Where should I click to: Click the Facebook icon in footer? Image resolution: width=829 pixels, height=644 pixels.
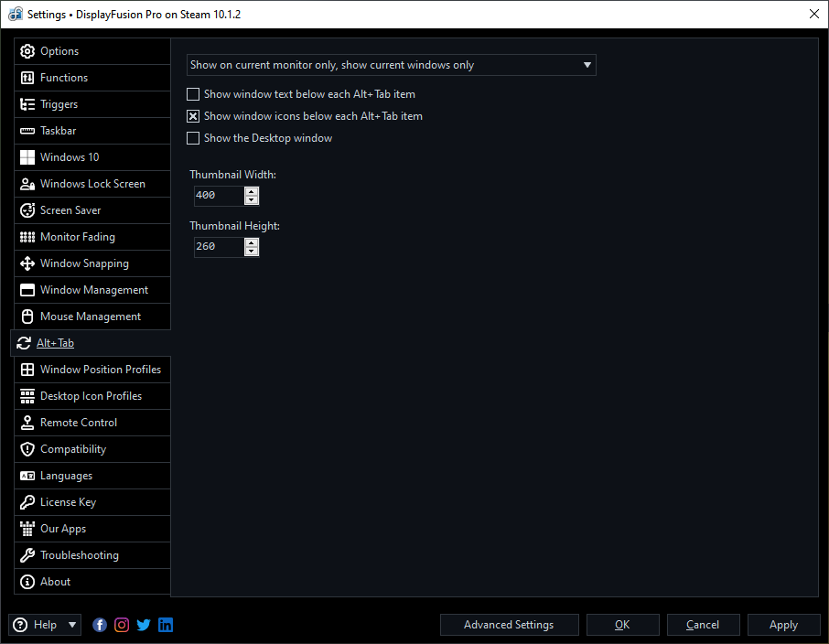click(100, 625)
